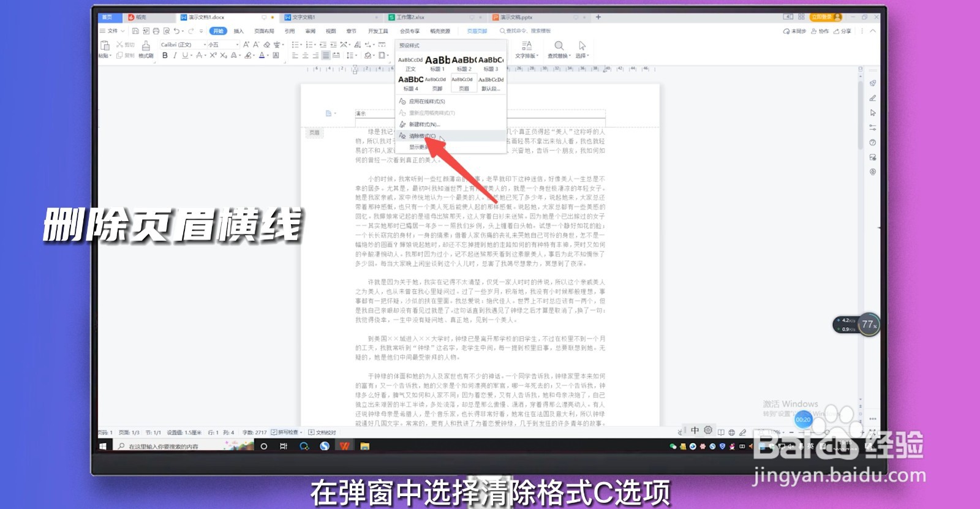Screen dimensions: 980x509
Task: Apply subscript formatting
Action: point(223,55)
